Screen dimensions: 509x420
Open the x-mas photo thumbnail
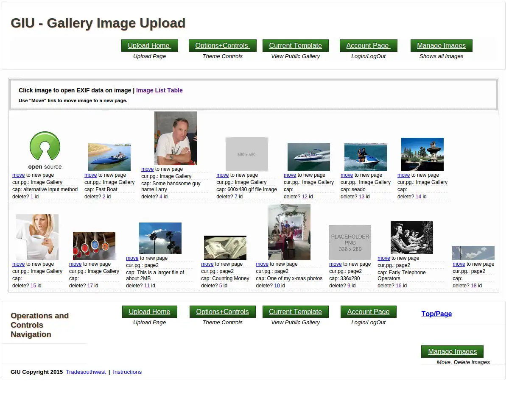tap(289, 232)
